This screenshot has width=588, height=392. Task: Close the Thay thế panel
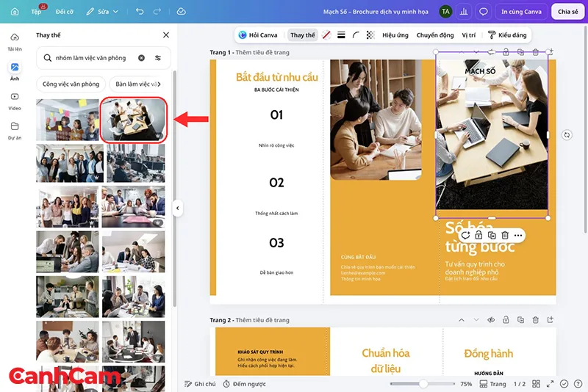(x=166, y=35)
